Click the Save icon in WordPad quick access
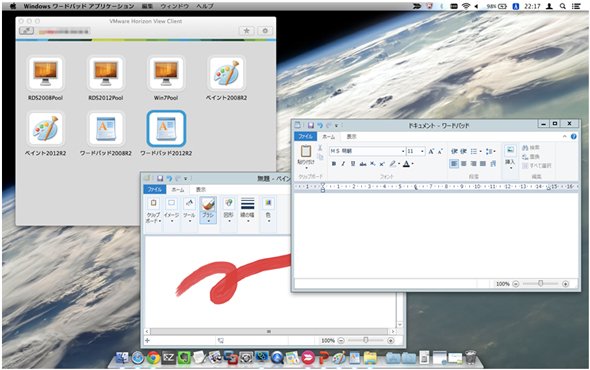The image size is (590, 370). [311, 125]
